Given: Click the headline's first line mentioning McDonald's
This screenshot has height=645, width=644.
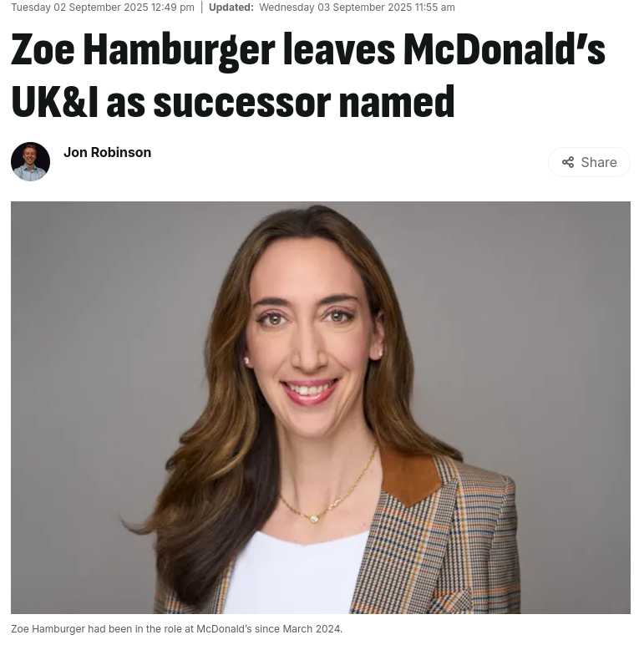Looking at the screenshot, I should (308, 51).
